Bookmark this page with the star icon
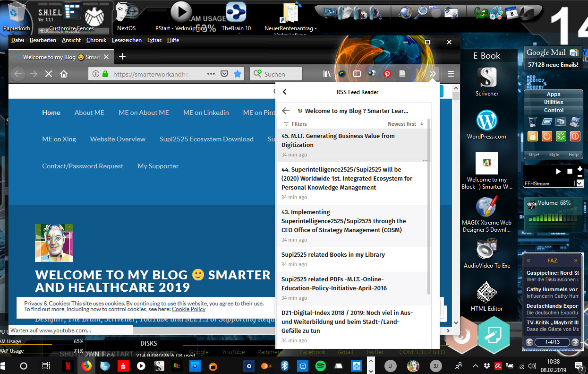Image resolution: width=588 pixels, height=374 pixels. 238,74
